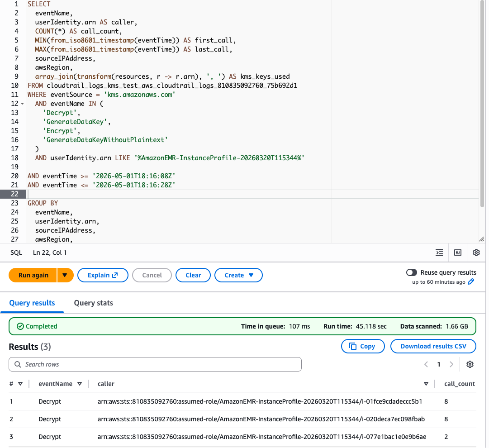Clear the query editor
The width and height of the screenshot is (489, 448).
pyautogui.click(x=193, y=275)
